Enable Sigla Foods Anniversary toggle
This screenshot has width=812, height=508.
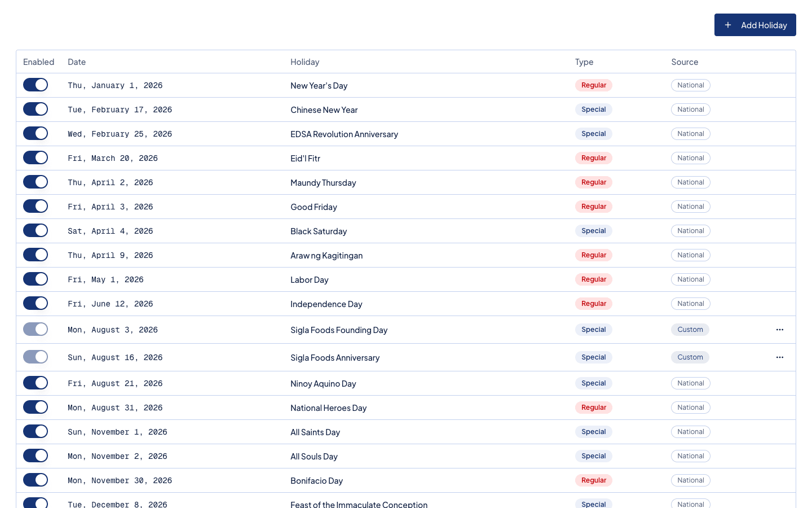(36, 357)
